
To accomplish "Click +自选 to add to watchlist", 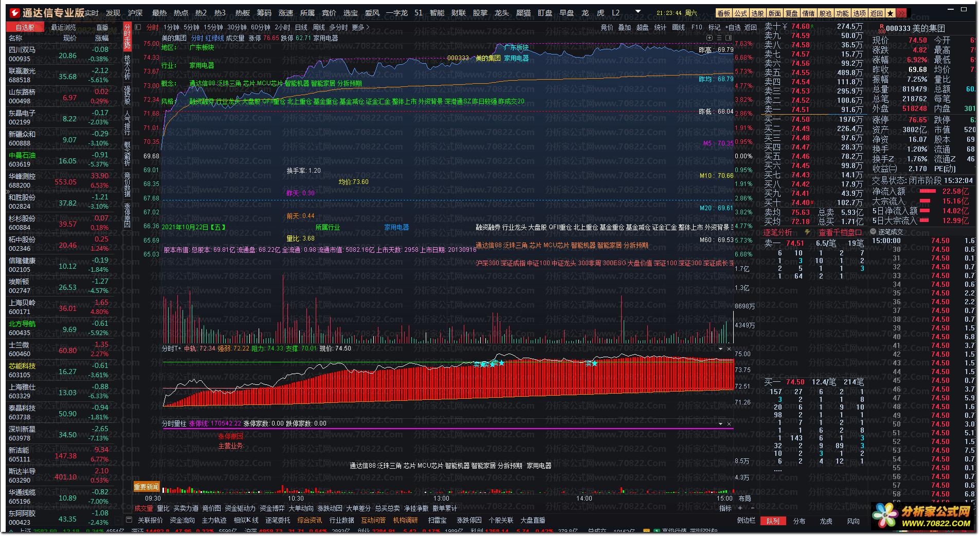I will click(733, 27).
